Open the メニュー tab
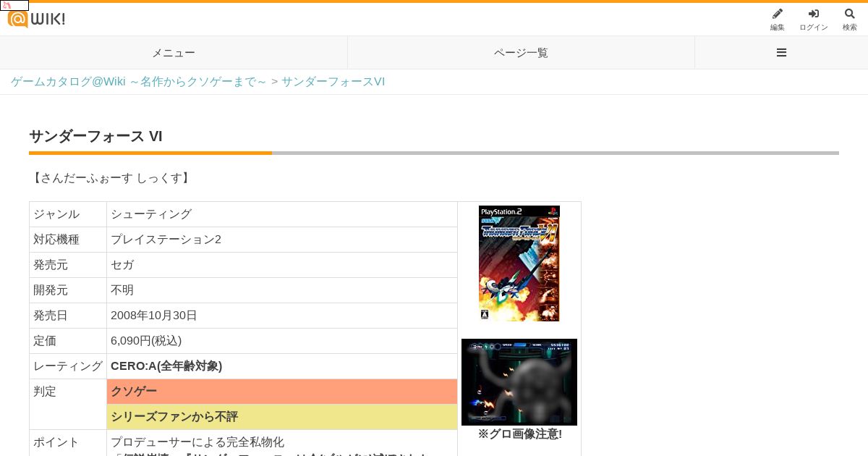This screenshot has width=868, height=456. (174, 53)
